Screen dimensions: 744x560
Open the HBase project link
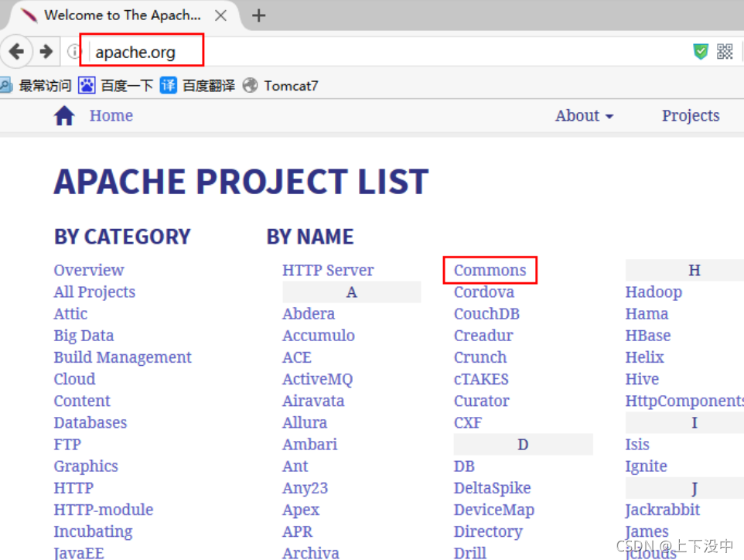[647, 336]
